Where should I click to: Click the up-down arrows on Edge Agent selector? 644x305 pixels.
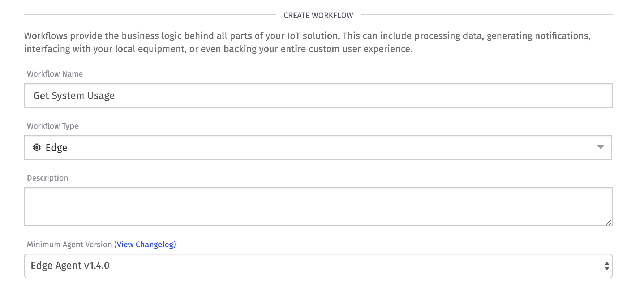click(607, 266)
